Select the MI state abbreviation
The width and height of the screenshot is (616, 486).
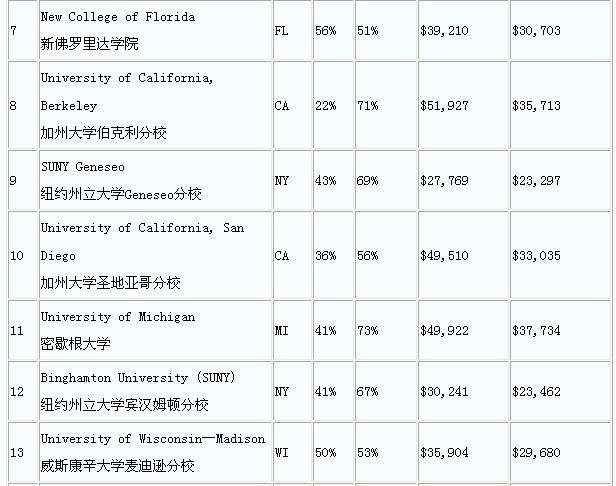(x=282, y=331)
